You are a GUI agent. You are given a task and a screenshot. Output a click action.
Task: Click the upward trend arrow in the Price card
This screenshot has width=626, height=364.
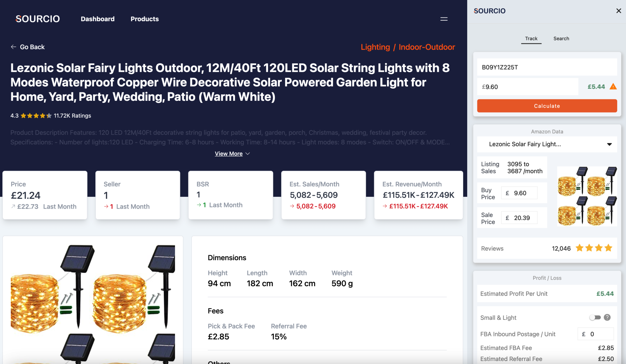14,207
